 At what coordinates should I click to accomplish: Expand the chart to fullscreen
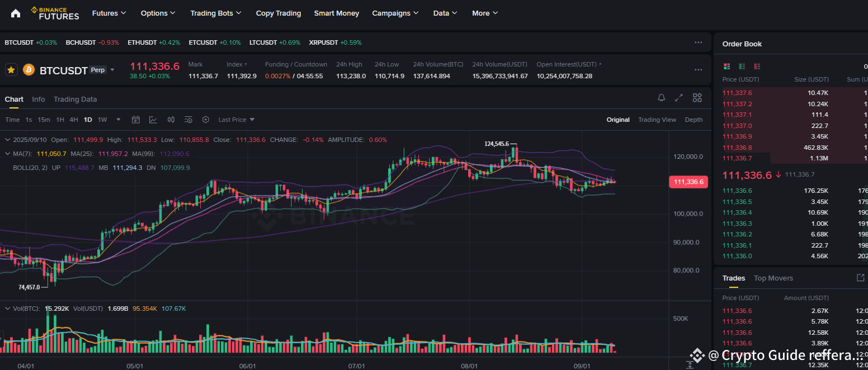pos(679,98)
